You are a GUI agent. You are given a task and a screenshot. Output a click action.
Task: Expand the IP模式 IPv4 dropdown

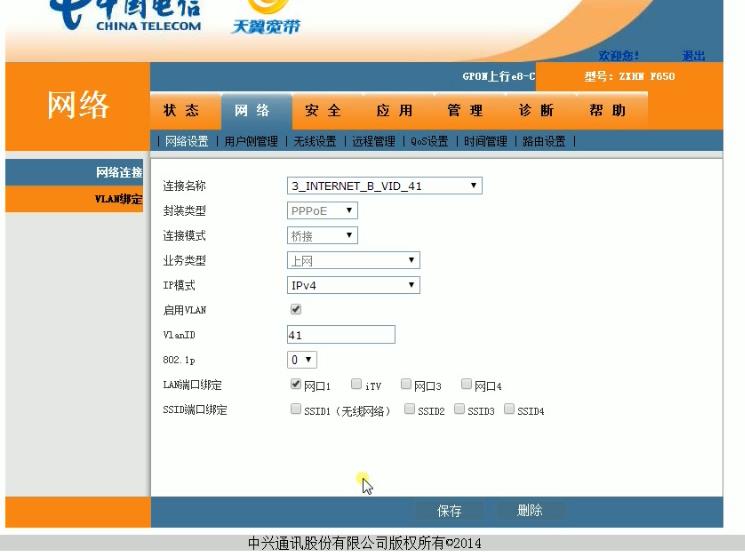pyautogui.click(x=353, y=285)
